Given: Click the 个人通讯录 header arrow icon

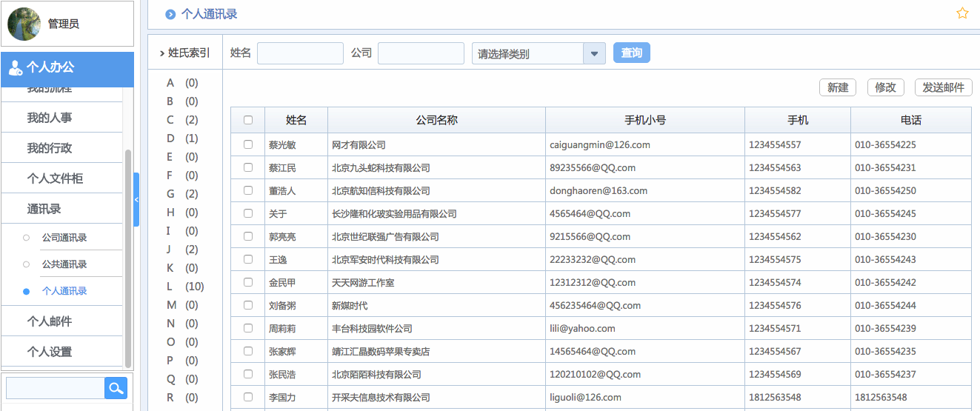Looking at the screenshot, I should click(x=170, y=14).
